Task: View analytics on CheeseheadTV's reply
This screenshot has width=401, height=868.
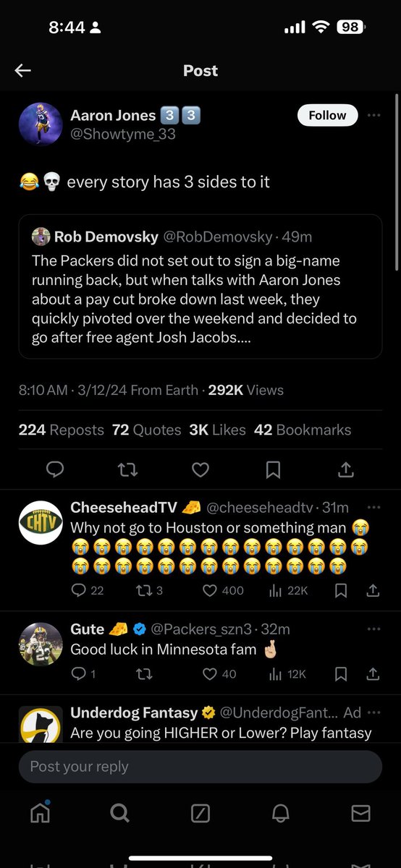Action: (x=288, y=590)
